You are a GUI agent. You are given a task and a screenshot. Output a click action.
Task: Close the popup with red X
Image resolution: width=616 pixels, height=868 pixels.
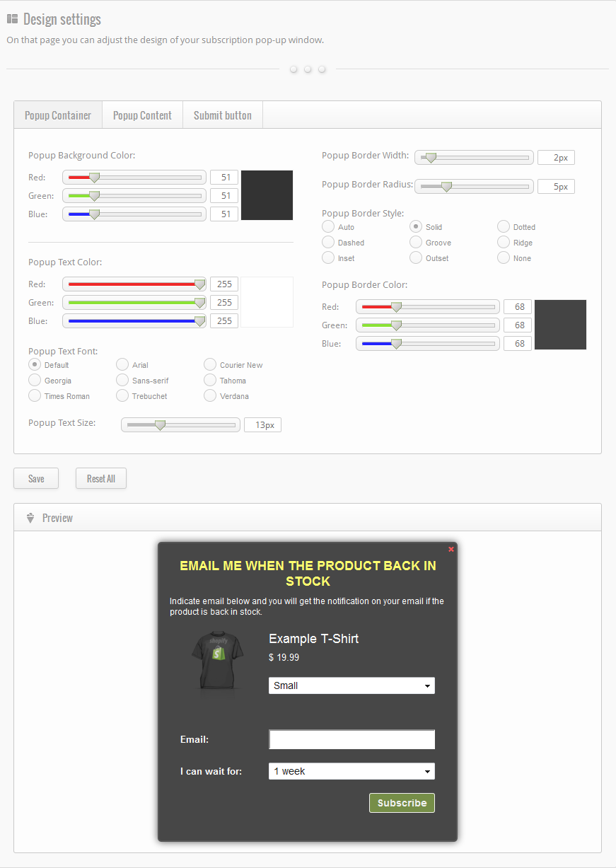point(451,549)
